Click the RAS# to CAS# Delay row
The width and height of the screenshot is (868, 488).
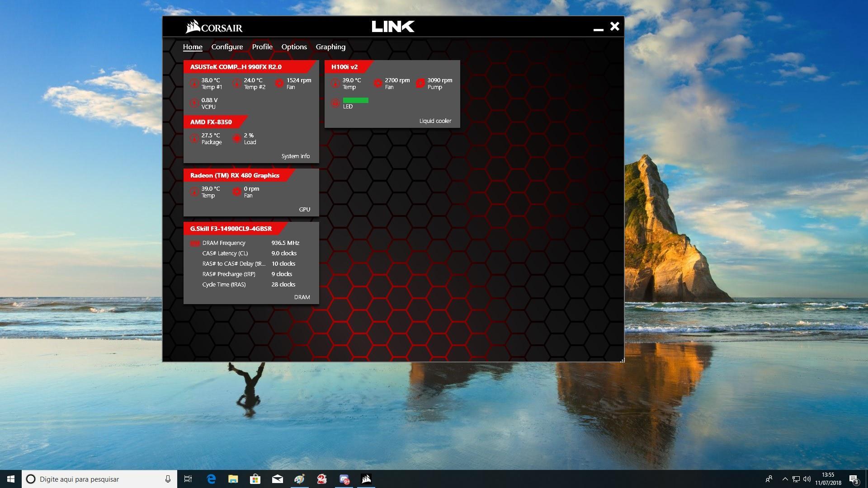pos(250,264)
